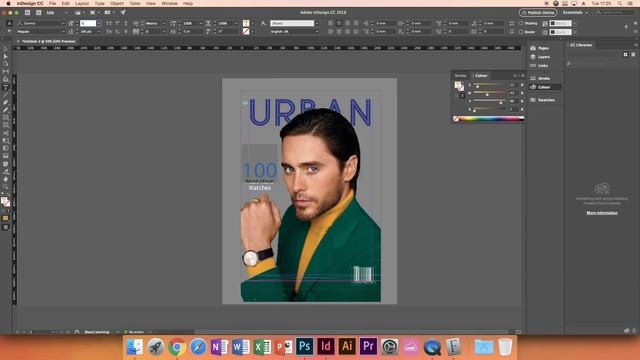The width and height of the screenshot is (640, 360).
Task: Select the Selection tool in the toolbox
Action: [5, 49]
